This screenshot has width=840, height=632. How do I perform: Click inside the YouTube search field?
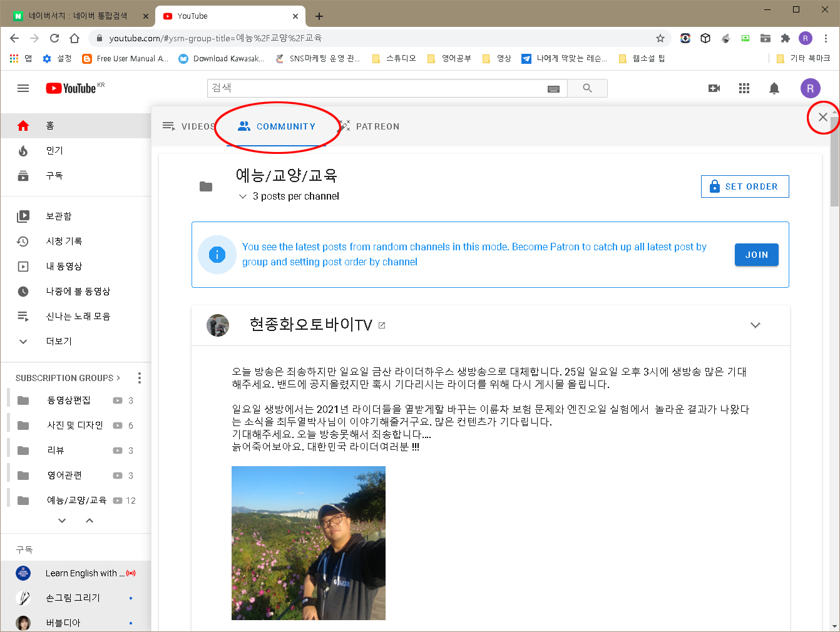(376, 88)
